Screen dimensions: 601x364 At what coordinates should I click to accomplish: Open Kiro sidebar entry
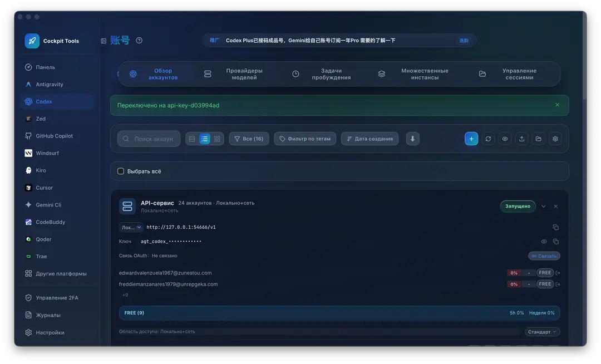(x=57, y=170)
